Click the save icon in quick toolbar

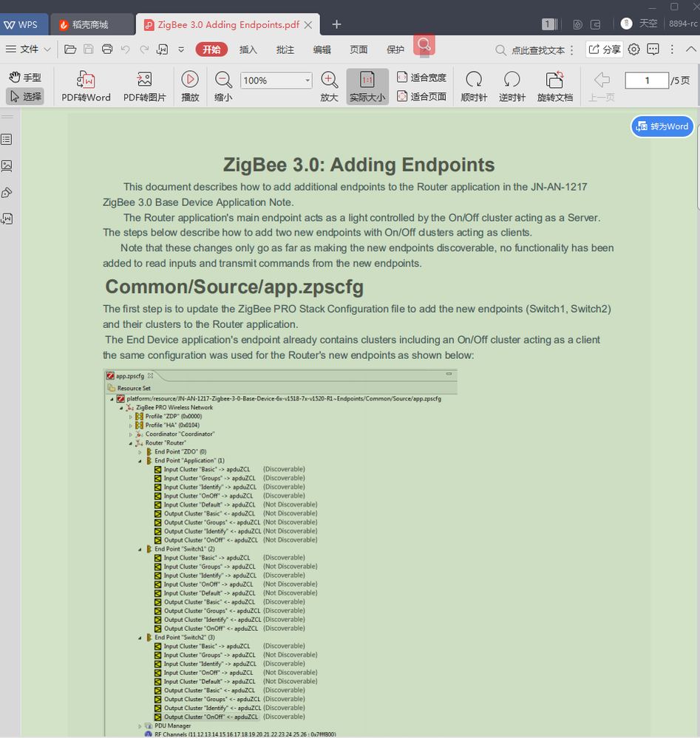[89, 49]
